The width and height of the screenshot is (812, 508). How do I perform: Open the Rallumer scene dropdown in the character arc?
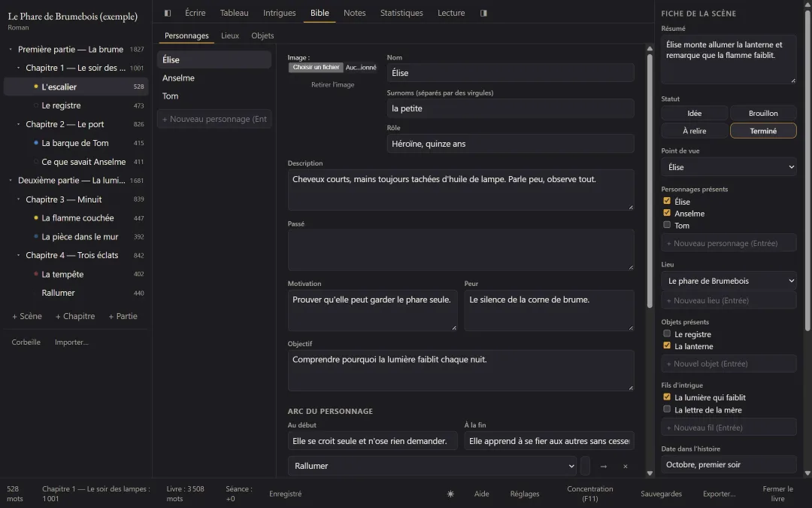point(432,466)
